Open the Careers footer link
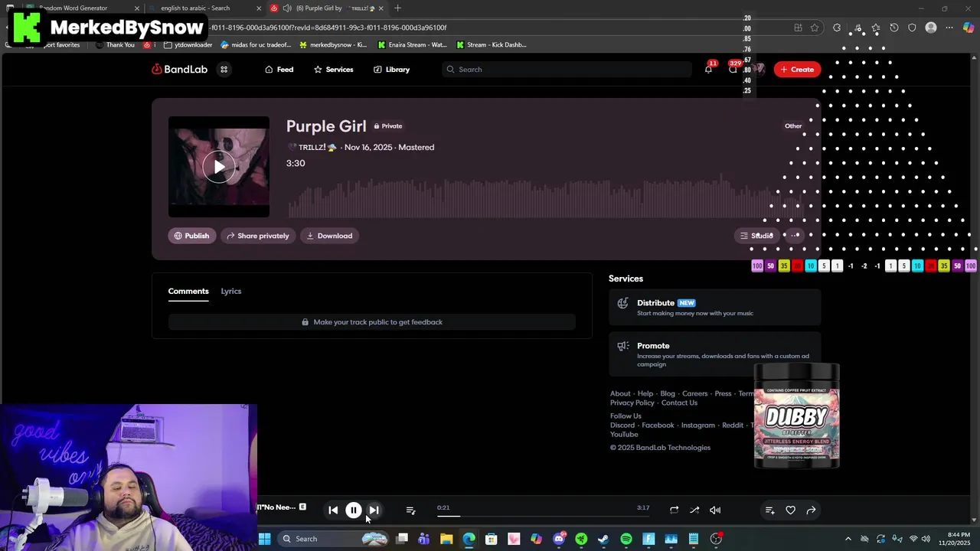This screenshot has width=980, height=551. 695,394
